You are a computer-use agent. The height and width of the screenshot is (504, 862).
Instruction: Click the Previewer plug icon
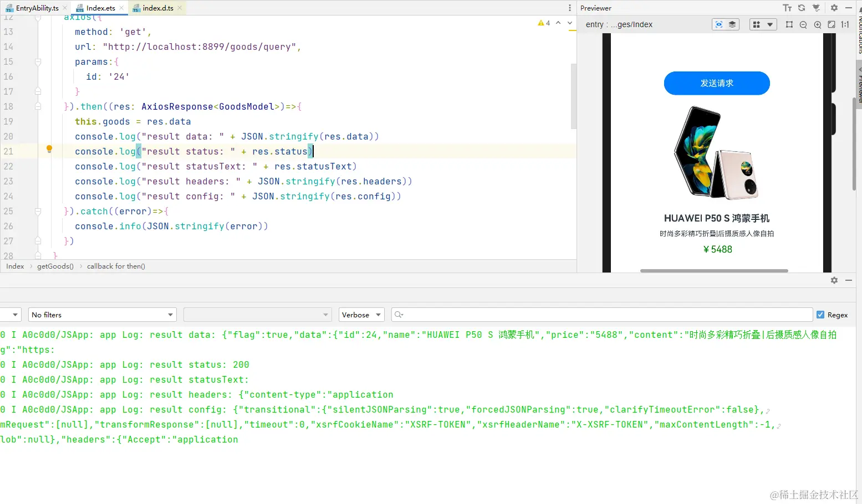816,8
